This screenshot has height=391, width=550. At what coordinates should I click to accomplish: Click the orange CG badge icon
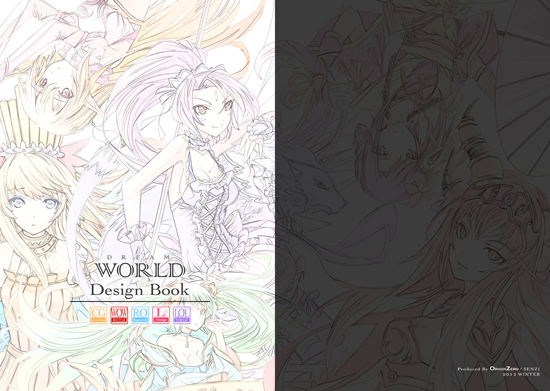[98, 315]
